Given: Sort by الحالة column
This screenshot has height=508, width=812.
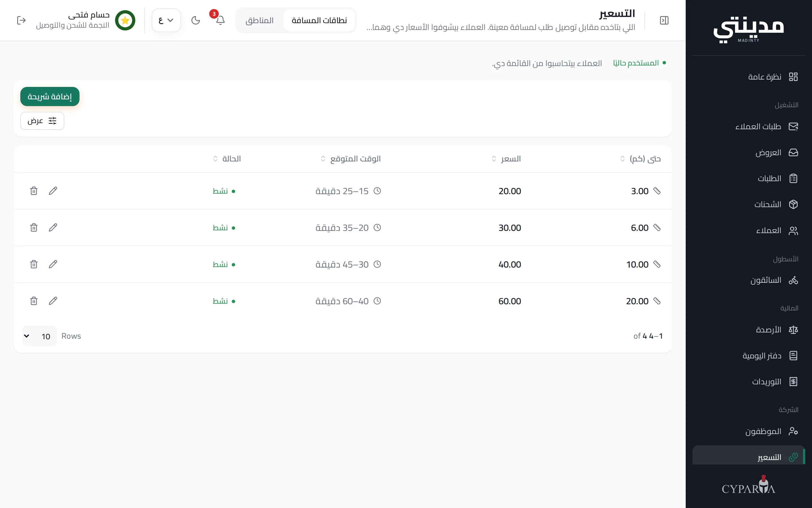Looking at the screenshot, I should [227, 159].
